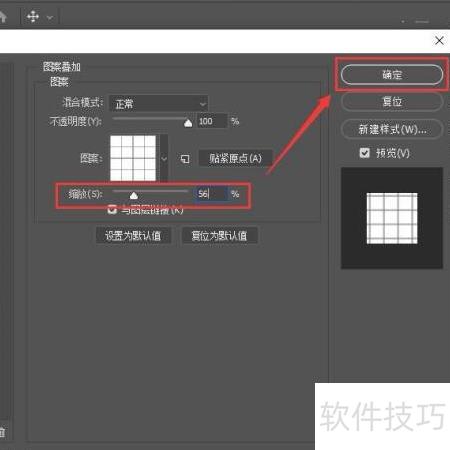Click the 贴紧原点(A) snap to origin button
The image size is (450, 450).
point(235,158)
